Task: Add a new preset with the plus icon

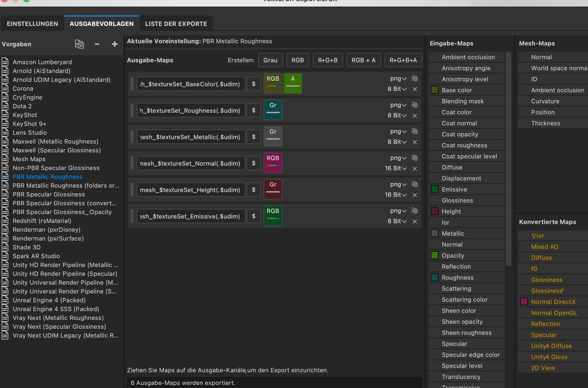Action: (x=115, y=44)
